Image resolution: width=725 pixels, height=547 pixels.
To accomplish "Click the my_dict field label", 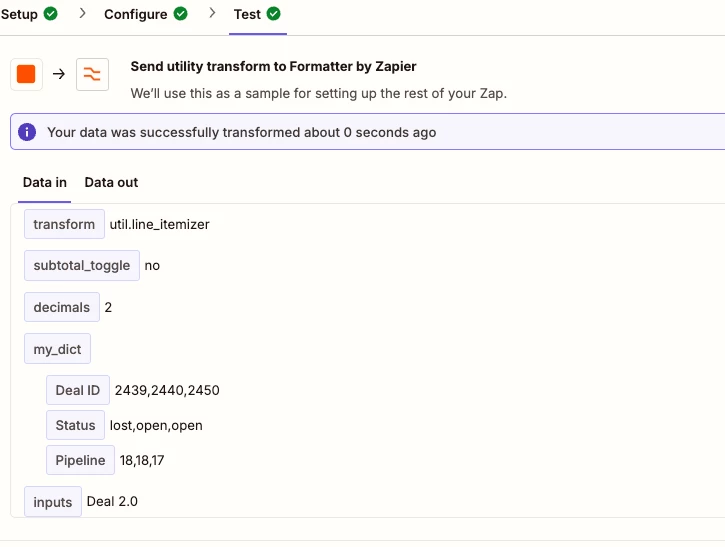I will click(x=57, y=349).
